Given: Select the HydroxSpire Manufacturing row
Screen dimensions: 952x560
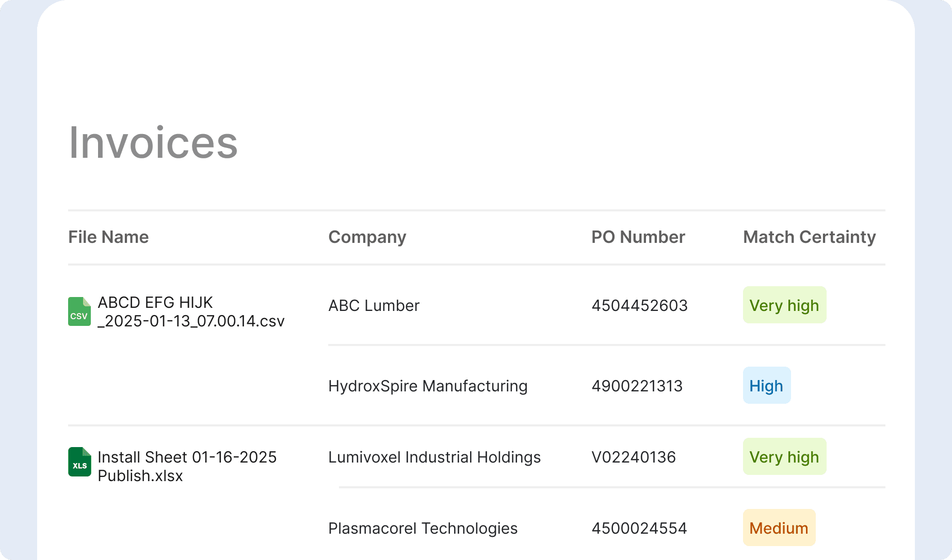Looking at the screenshot, I should 428,385.
